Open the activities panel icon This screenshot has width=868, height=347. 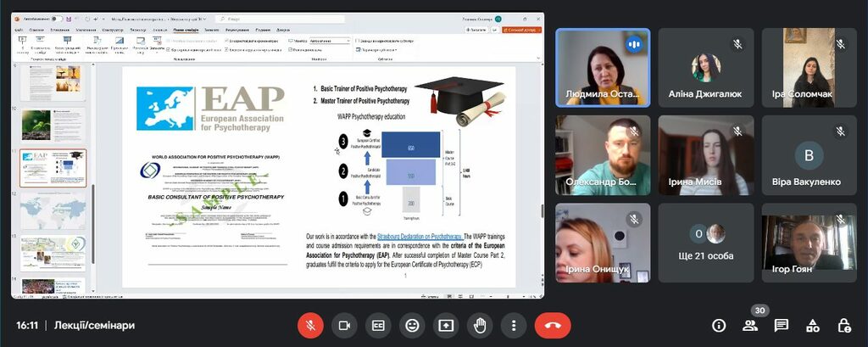pyautogui.click(x=813, y=326)
